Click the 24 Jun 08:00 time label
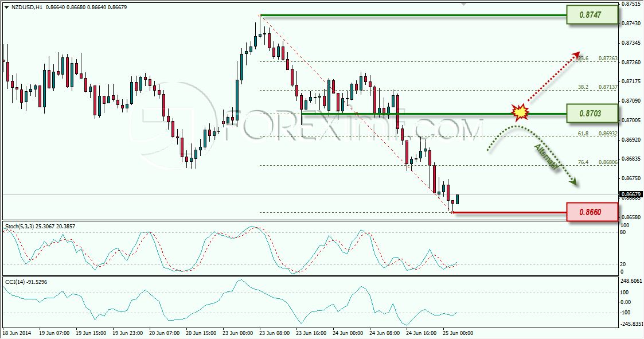This screenshot has height=339, width=644. coord(384,333)
